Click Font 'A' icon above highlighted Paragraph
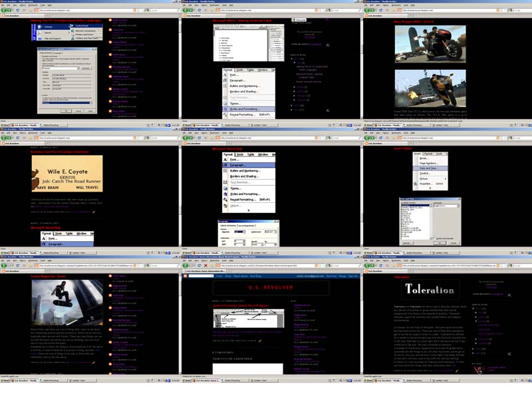532x399 pixels. click(x=225, y=160)
